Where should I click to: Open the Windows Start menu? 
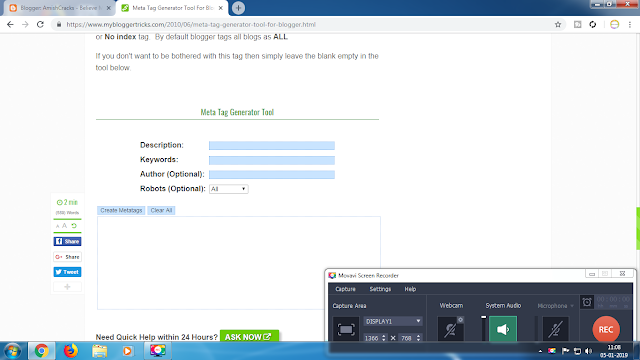tap(12, 351)
